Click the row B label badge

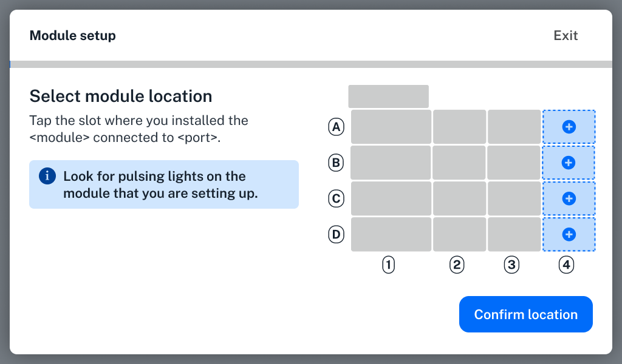[x=336, y=163]
